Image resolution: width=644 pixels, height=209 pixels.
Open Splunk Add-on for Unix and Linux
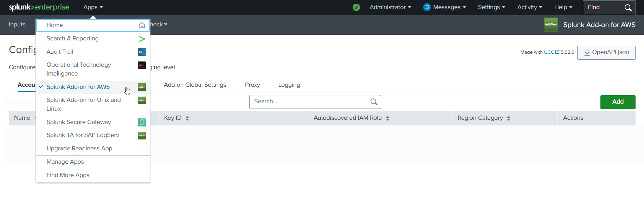(x=93, y=104)
